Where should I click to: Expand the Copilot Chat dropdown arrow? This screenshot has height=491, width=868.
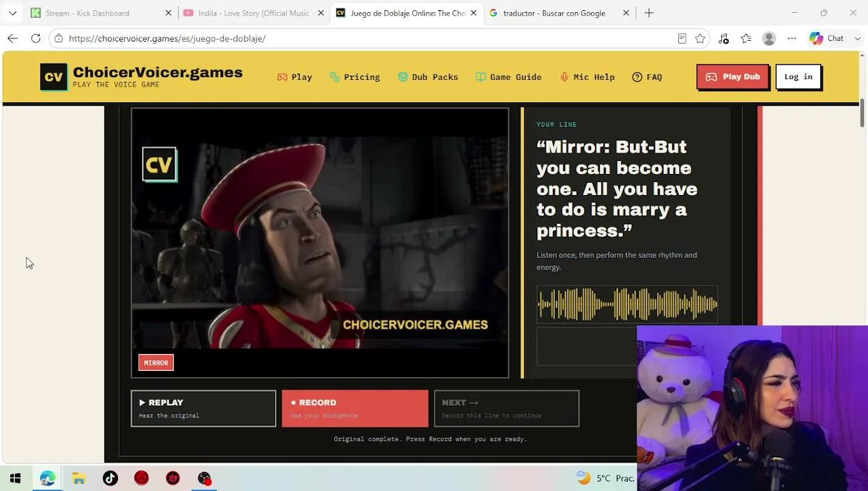point(858,38)
